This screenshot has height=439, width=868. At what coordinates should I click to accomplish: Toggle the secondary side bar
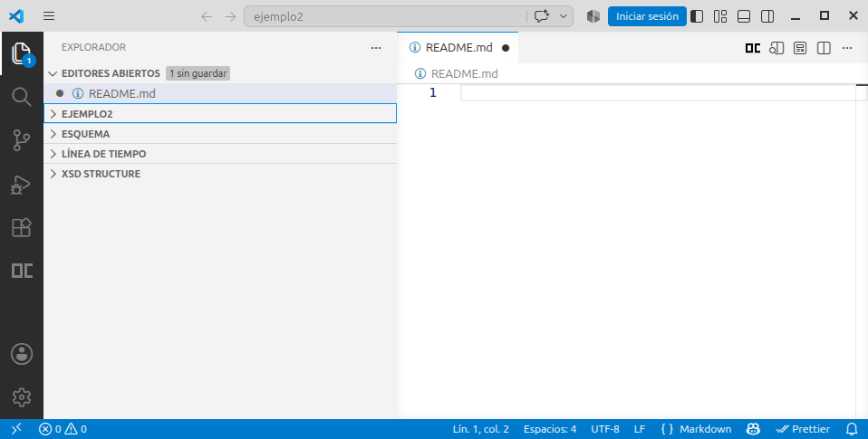[767, 16]
